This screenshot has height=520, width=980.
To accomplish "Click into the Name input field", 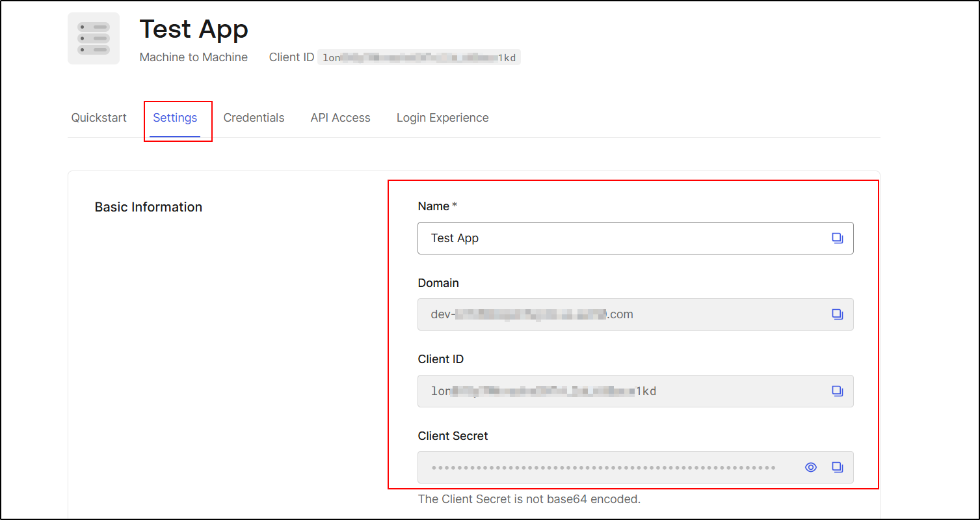I will [635, 238].
